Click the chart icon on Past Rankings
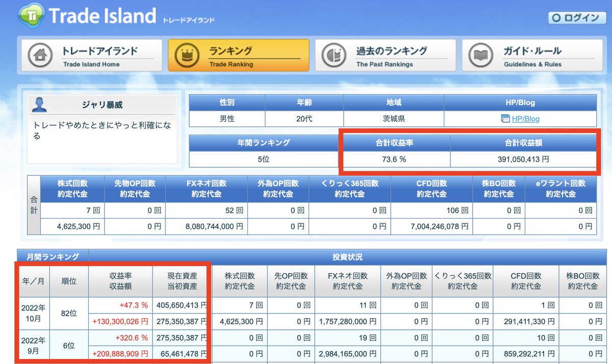Screen dimensions: 612x364 tap(334, 56)
